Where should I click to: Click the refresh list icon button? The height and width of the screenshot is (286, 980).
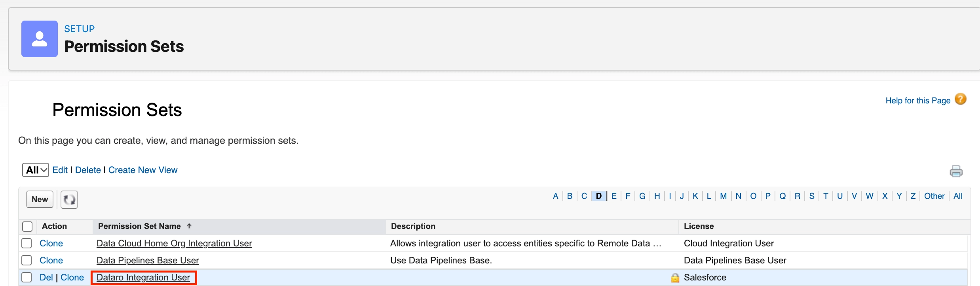tap(69, 199)
